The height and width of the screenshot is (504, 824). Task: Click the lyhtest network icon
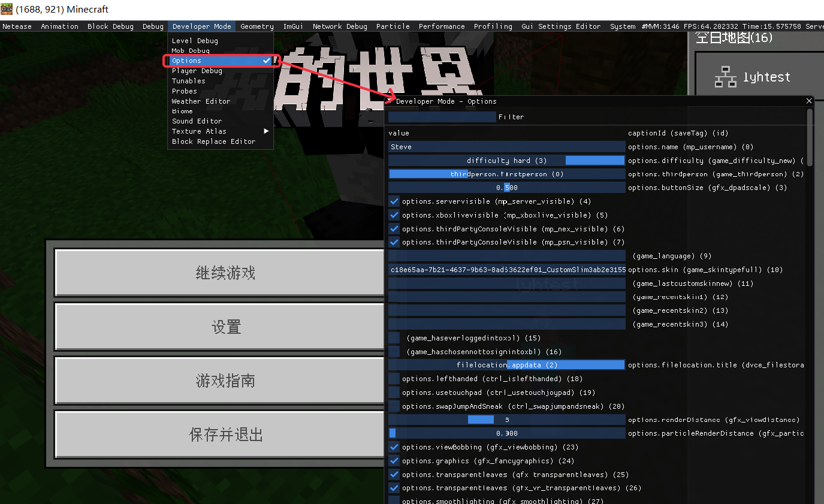click(x=726, y=77)
